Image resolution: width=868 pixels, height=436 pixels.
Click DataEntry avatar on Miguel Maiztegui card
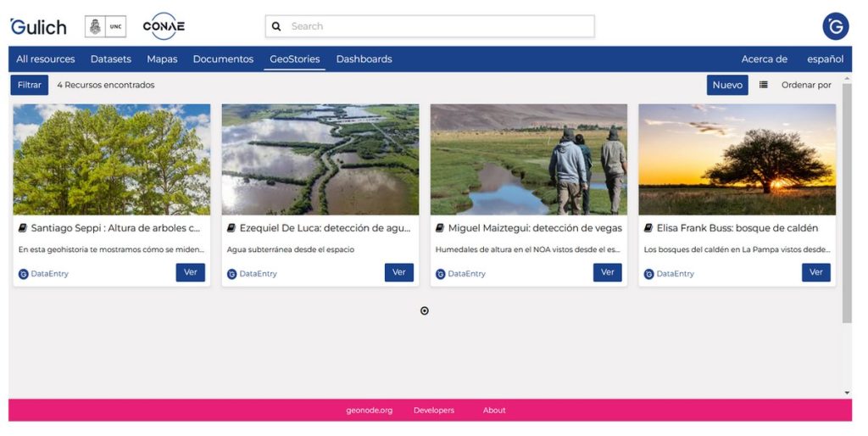(x=440, y=274)
